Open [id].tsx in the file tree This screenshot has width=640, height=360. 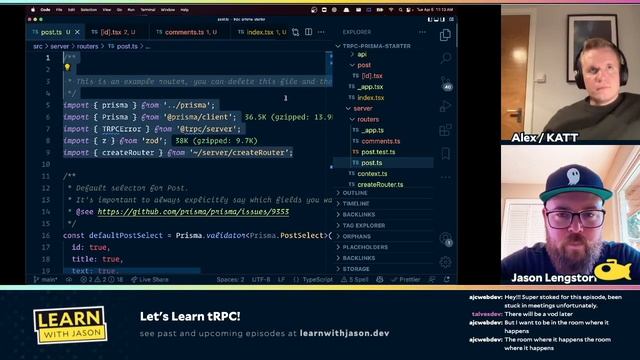pos(372,76)
